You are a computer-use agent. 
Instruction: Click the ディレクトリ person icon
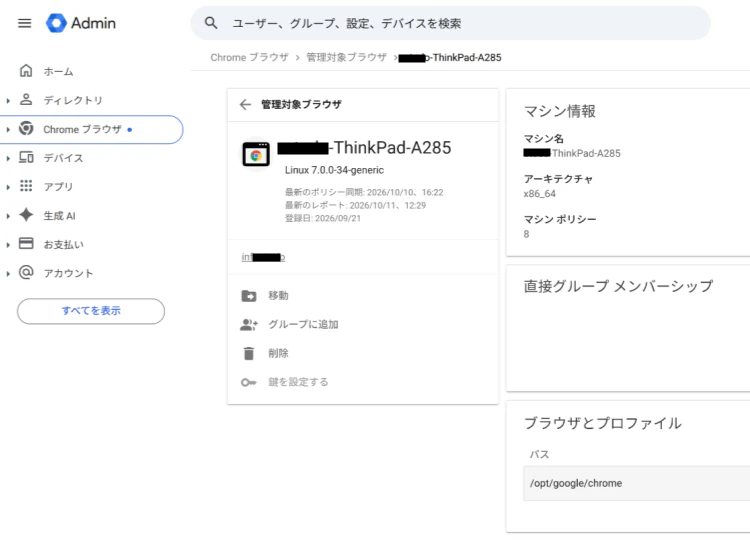(26, 99)
